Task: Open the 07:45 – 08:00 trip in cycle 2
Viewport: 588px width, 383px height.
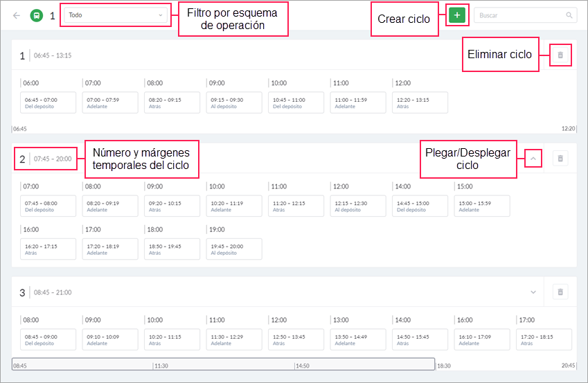Action: click(48, 206)
